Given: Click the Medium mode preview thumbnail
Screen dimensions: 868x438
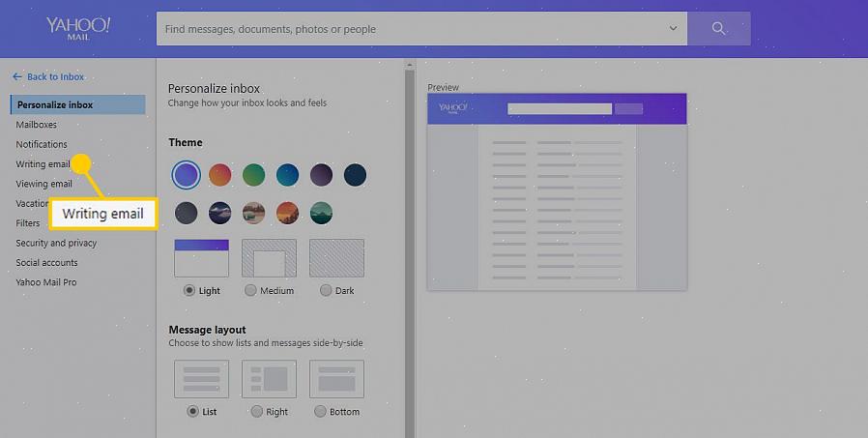Looking at the screenshot, I should click(x=269, y=258).
